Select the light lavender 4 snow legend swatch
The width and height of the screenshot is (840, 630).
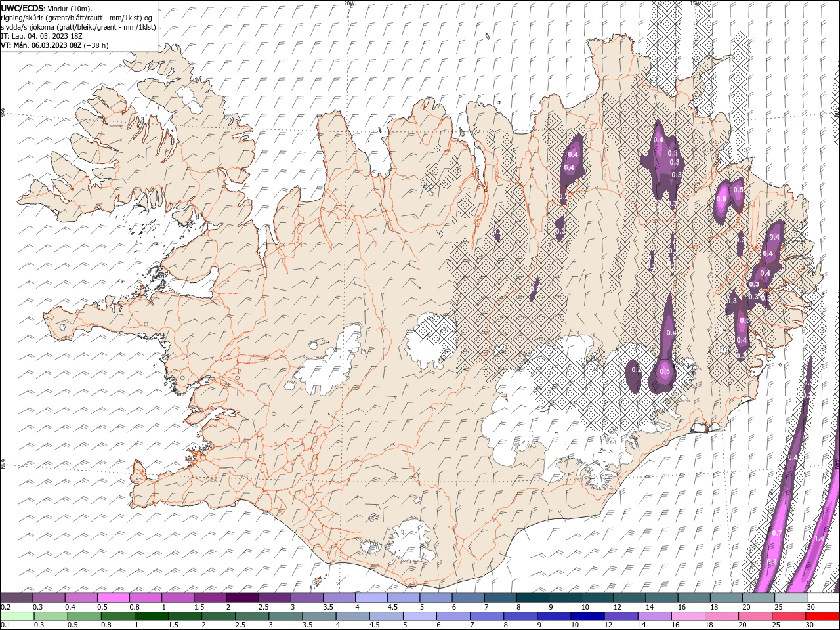coord(371,598)
